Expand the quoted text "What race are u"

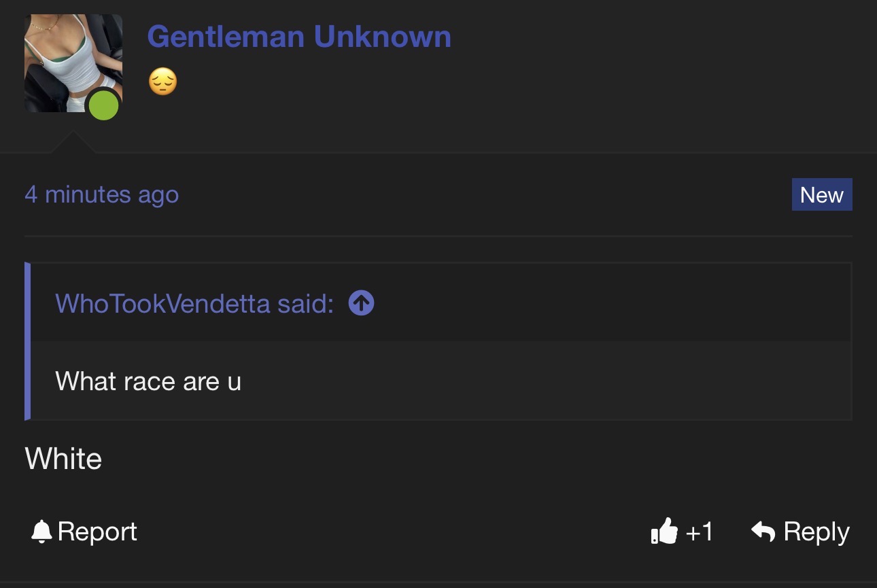point(148,381)
